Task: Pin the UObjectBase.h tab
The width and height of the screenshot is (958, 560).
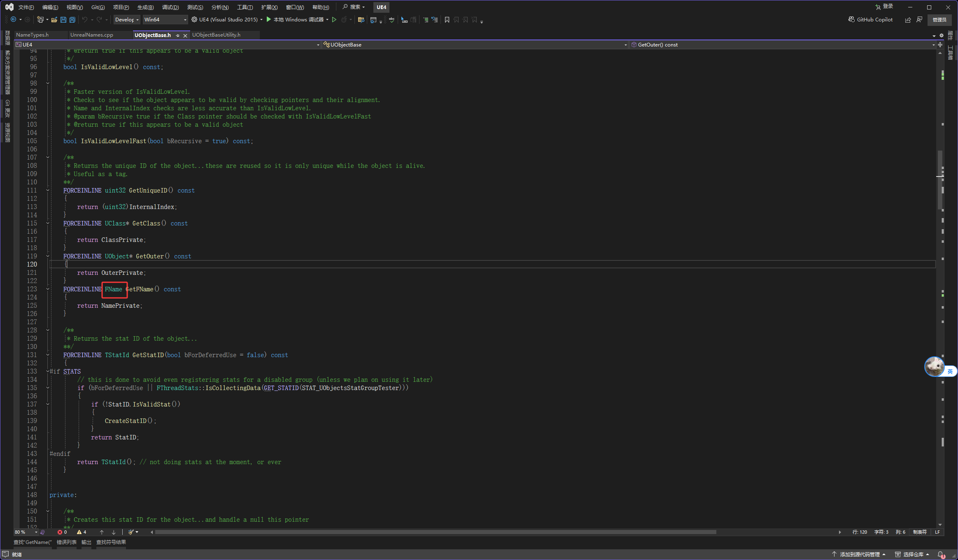Action: tap(177, 35)
